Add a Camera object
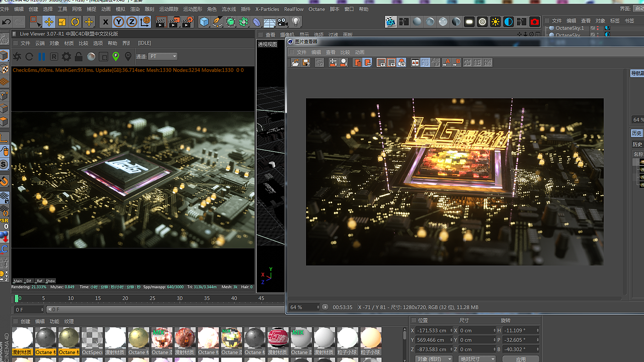The height and width of the screenshot is (362, 644). [283, 22]
